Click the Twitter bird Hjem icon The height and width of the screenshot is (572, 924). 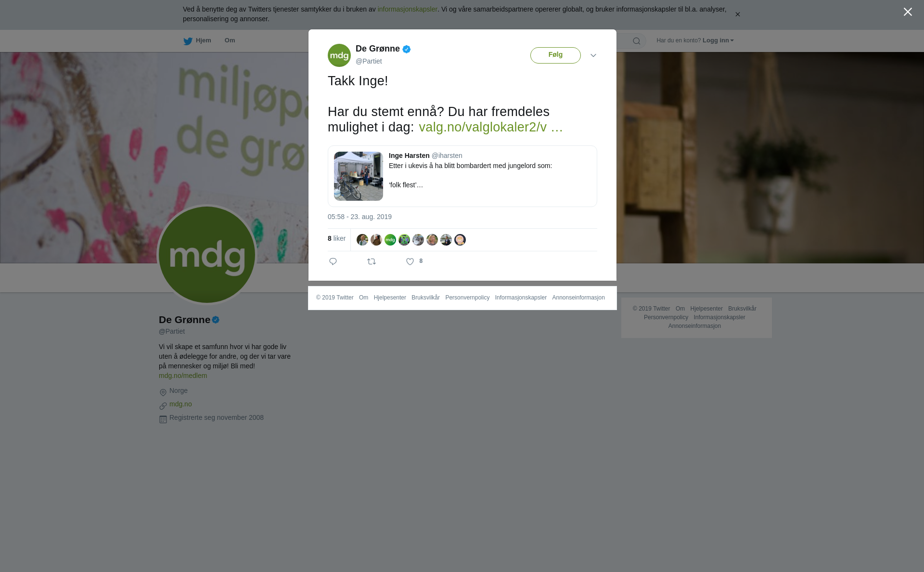pyautogui.click(x=188, y=41)
